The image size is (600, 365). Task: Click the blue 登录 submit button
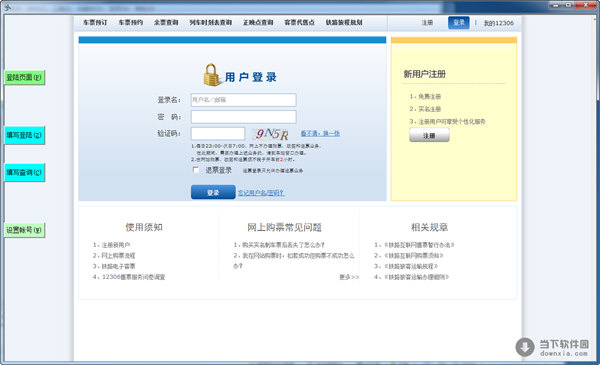[213, 192]
